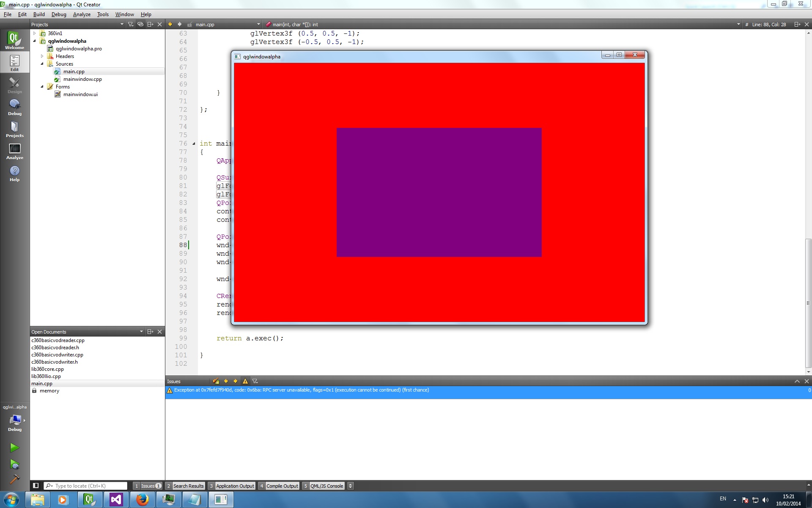
Task: Toggle the left sidebar visibility
Action: [36, 486]
